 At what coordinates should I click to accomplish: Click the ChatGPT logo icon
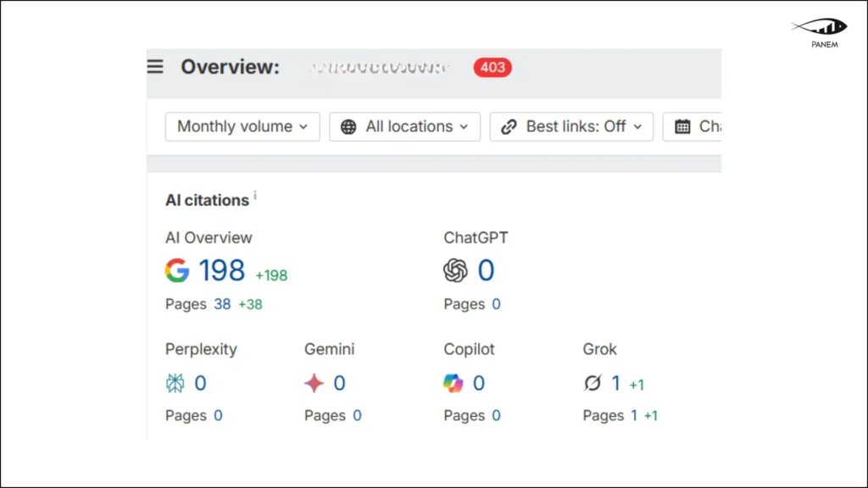(455, 270)
